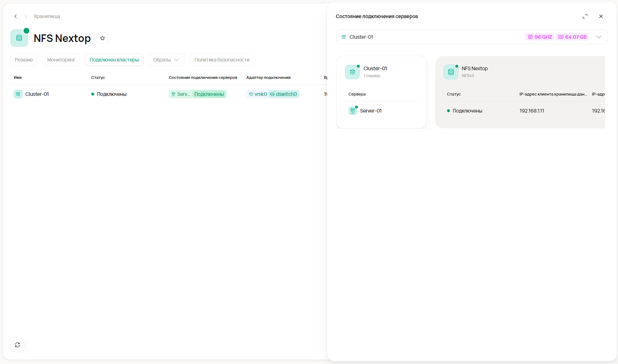Expand the server connection panel to fullscreen

585,16
